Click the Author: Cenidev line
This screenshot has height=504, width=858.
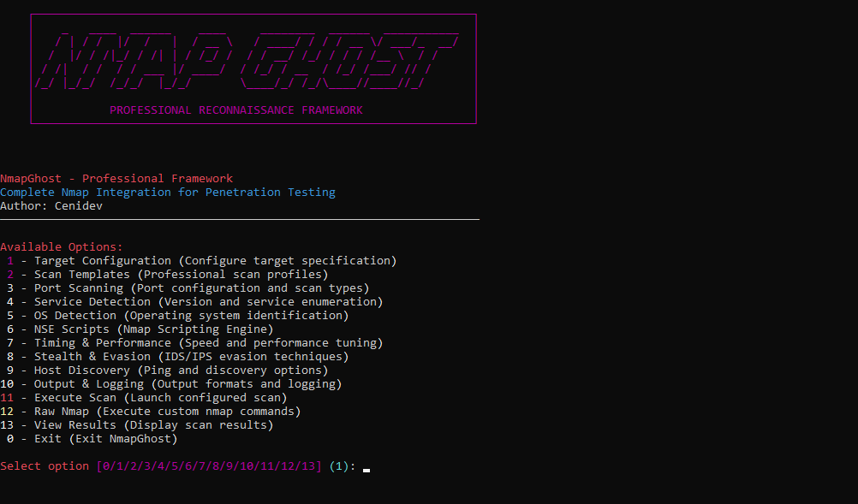(x=55, y=206)
